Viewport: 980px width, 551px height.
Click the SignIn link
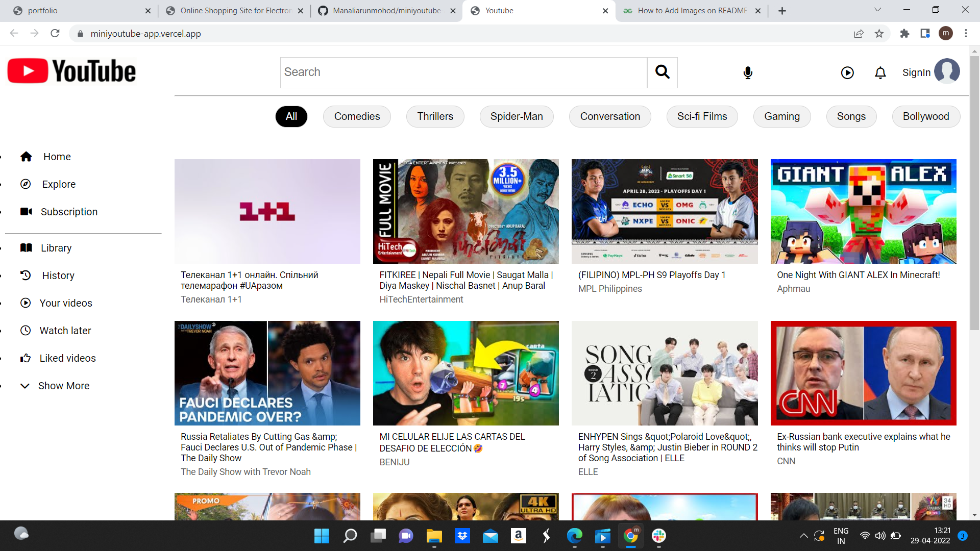pyautogui.click(x=916, y=72)
